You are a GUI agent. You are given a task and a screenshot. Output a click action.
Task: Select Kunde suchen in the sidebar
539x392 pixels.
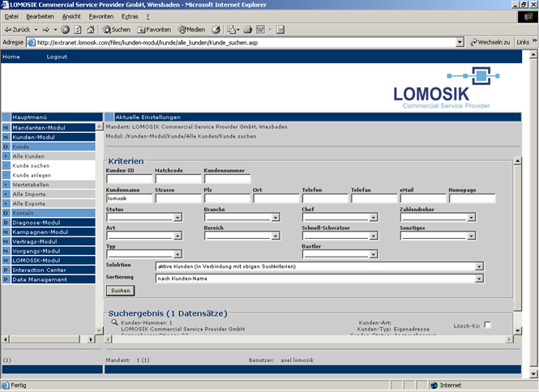click(x=31, y=165)
